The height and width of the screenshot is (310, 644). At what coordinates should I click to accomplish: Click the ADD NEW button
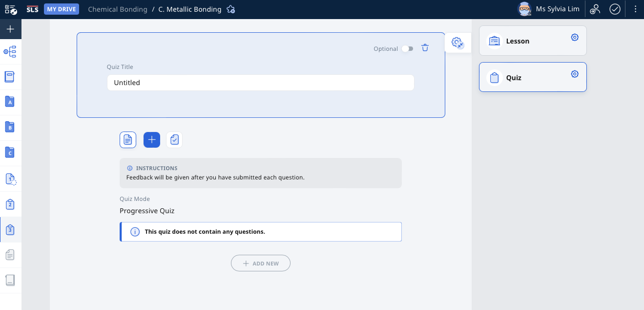click(260, 263)
